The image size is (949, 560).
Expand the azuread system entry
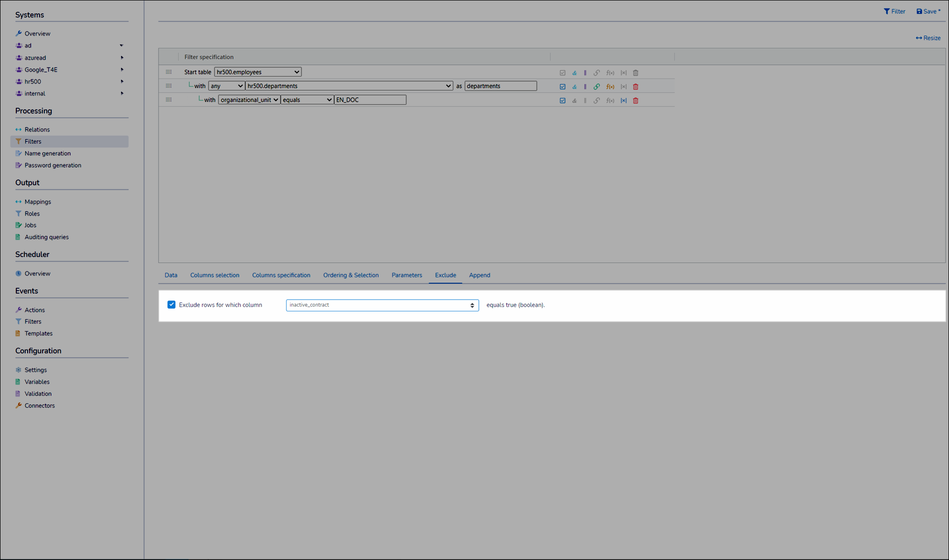point(122,58)
